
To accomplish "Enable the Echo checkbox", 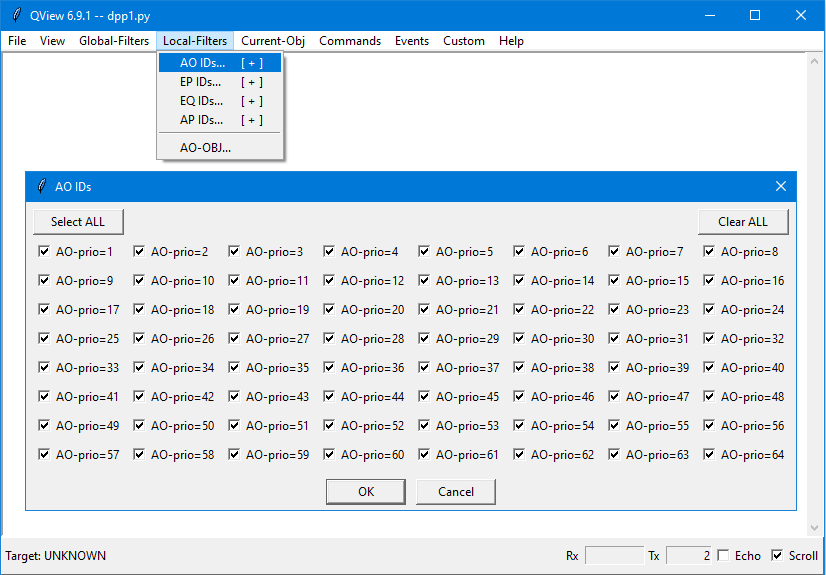I will (723, 556).
